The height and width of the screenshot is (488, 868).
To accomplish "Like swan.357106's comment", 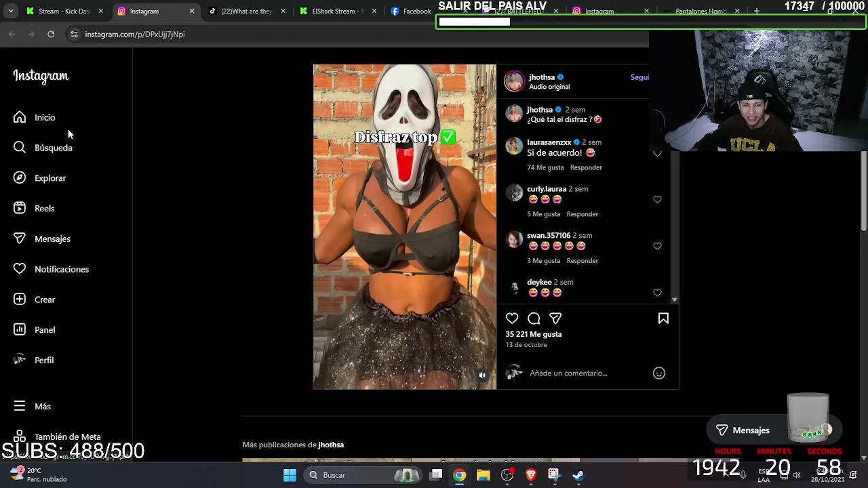I will pyautogui.click(x=657, y=246).
